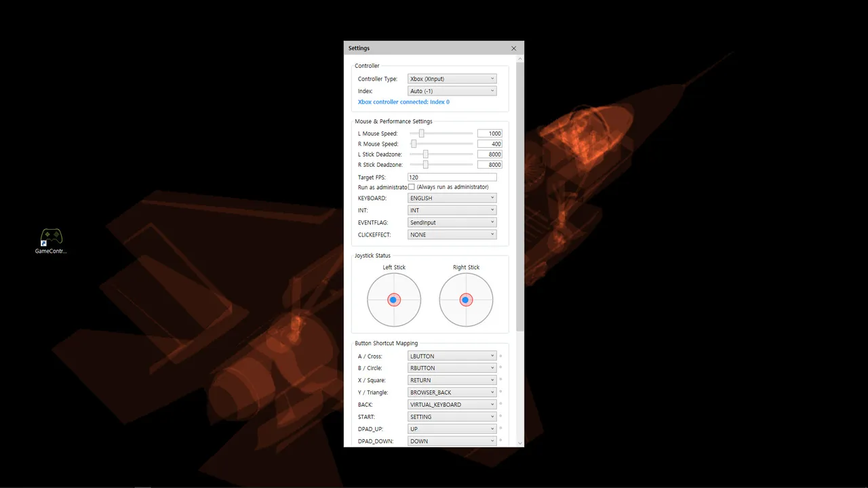Viewport: 868px width, 488px height.
Task: Open the Y / Triangle dropdown showing BROWSER_BACK
Action: (x=452, y=392)
